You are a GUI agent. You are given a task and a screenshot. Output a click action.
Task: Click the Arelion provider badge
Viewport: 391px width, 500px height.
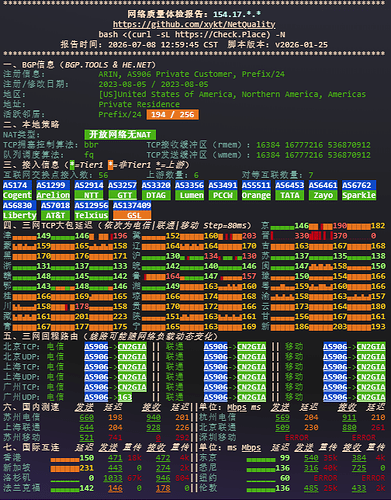[53, 195]
